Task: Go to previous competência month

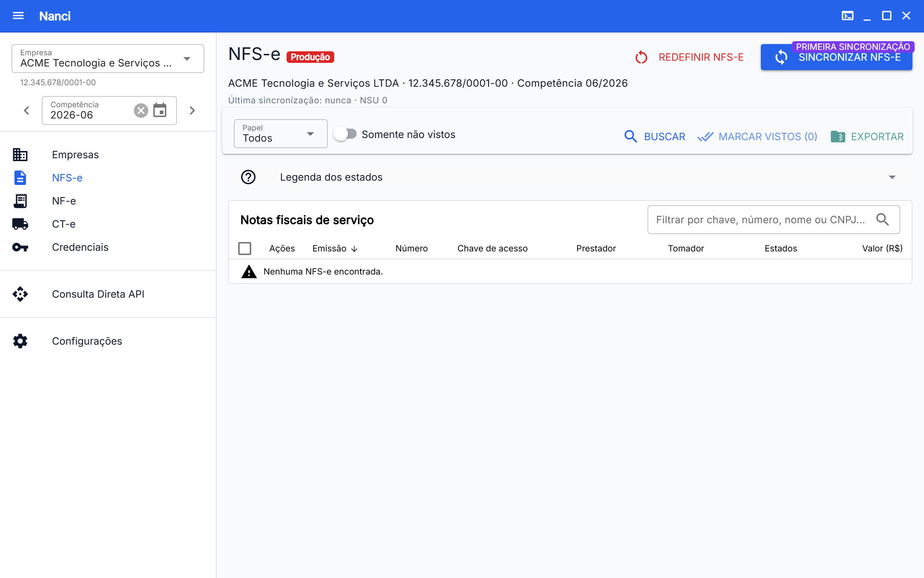Action: click(x=26, y=111)
